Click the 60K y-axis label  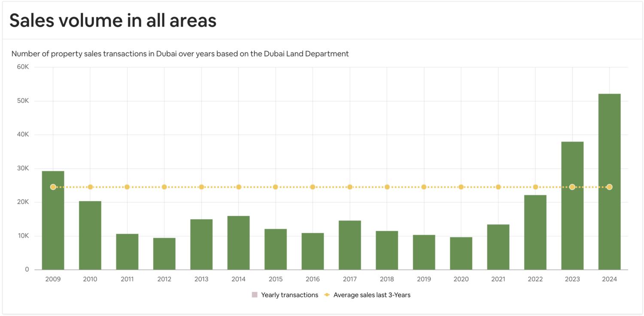(x=23, y=67)
